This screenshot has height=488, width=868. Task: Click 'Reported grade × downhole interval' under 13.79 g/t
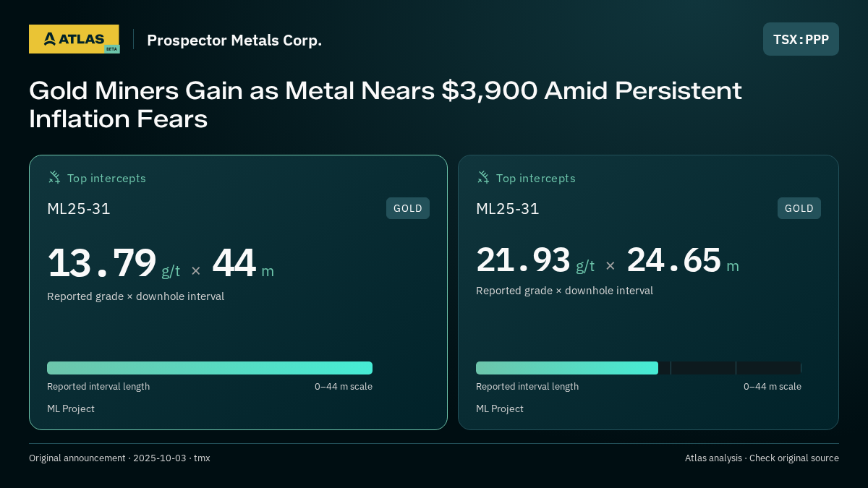click(x=135, y=296)
